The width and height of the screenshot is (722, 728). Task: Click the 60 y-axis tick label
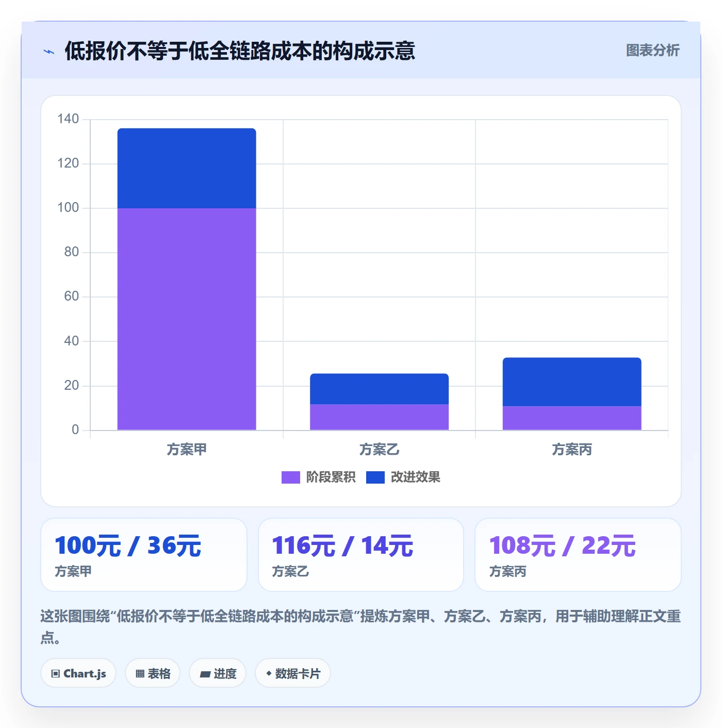[x=72, y=296]
